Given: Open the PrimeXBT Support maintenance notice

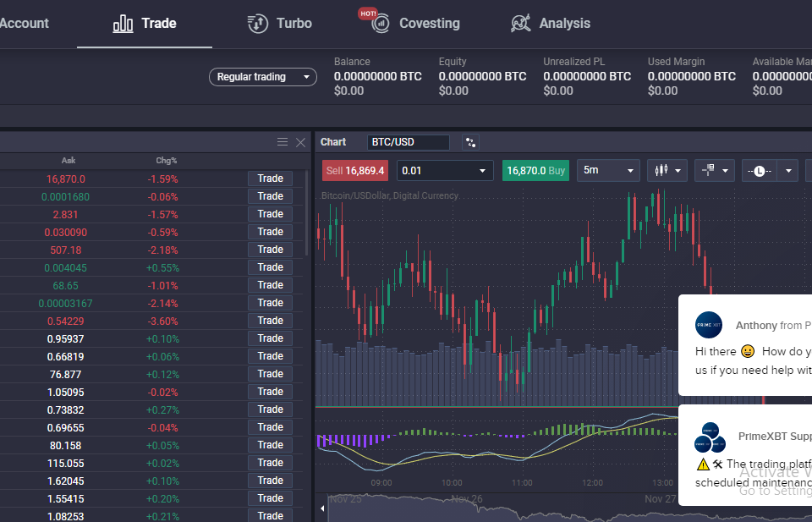Looking at the screenshot, I should 745,454.
